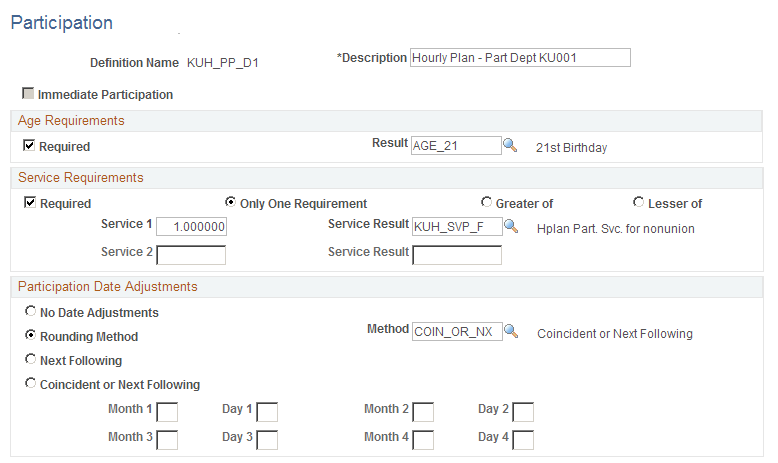Select Coincident or Next Following radio
The image size is (778, 463).
click(31, 383)
